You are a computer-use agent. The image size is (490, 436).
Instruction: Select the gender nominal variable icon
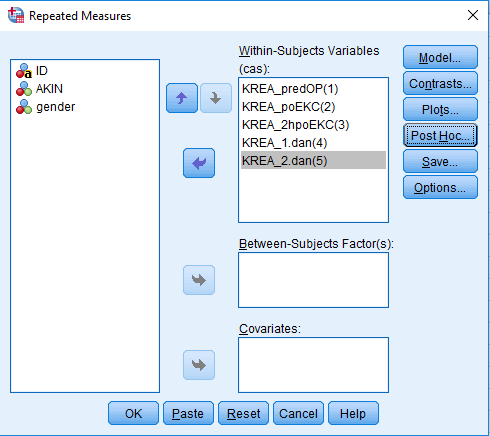(x=24, y=107)
